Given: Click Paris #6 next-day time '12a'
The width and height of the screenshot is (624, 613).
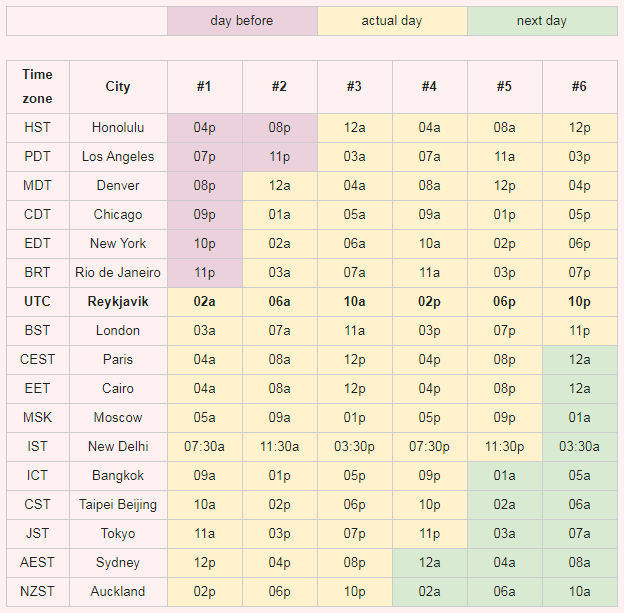Looking at the screenshot, I should tap(580, 360).
